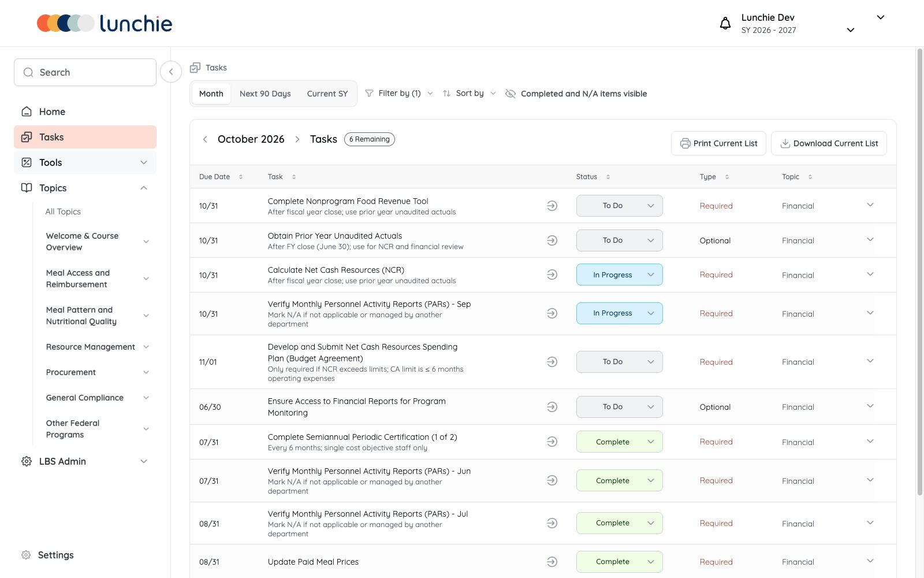Open details arrow for Calculate Net Cash Resources
The height and width of the screenshot is (578, 924).
552,275
